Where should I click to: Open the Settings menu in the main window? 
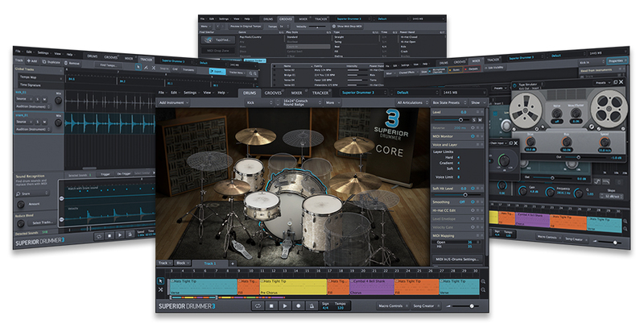click(189, 93)
